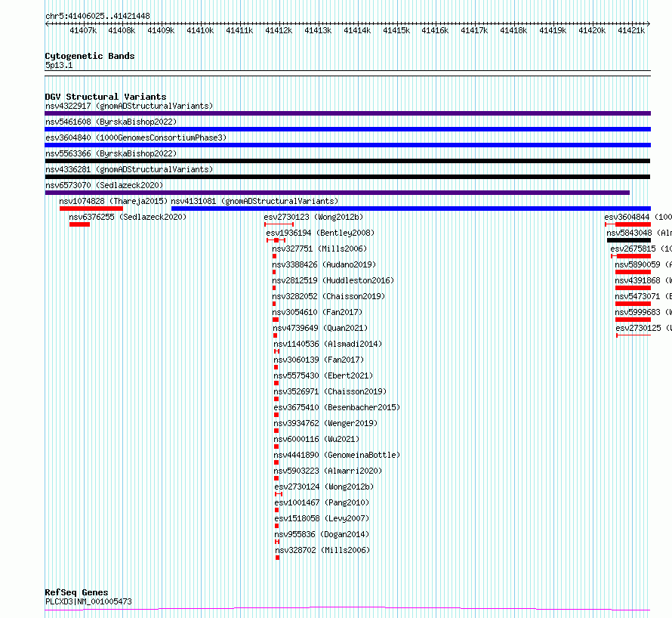Select nsv6000116 Wu2021 variant
This screenshot has width=672, height=618.
coord(316,439)
